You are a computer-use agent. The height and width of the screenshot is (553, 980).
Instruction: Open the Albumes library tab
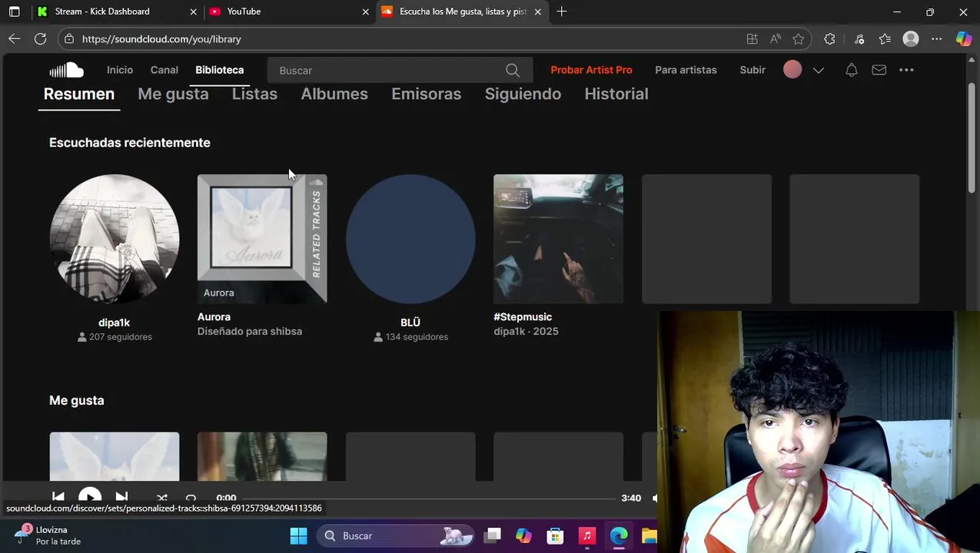(334, 94)
